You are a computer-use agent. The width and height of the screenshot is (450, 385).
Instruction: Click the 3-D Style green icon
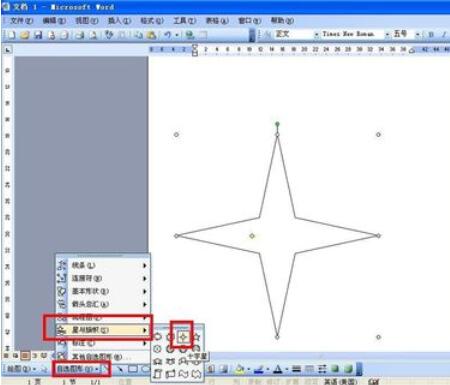coord(348,369)
